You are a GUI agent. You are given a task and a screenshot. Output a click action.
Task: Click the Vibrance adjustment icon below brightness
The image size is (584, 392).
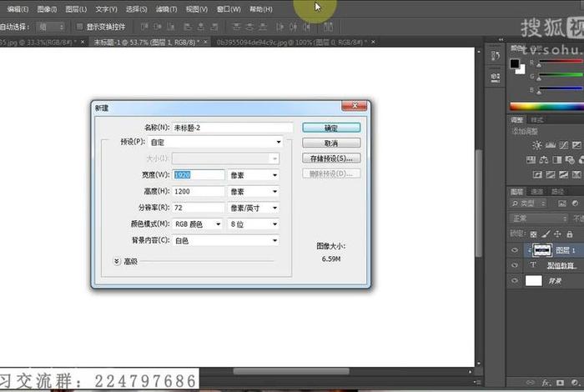pos(531,160)
